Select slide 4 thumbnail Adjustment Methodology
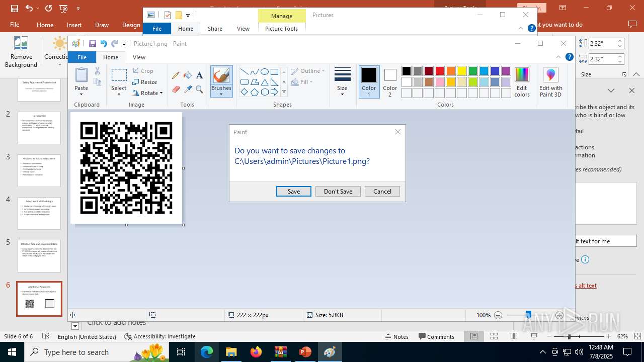 pos(39,214)
